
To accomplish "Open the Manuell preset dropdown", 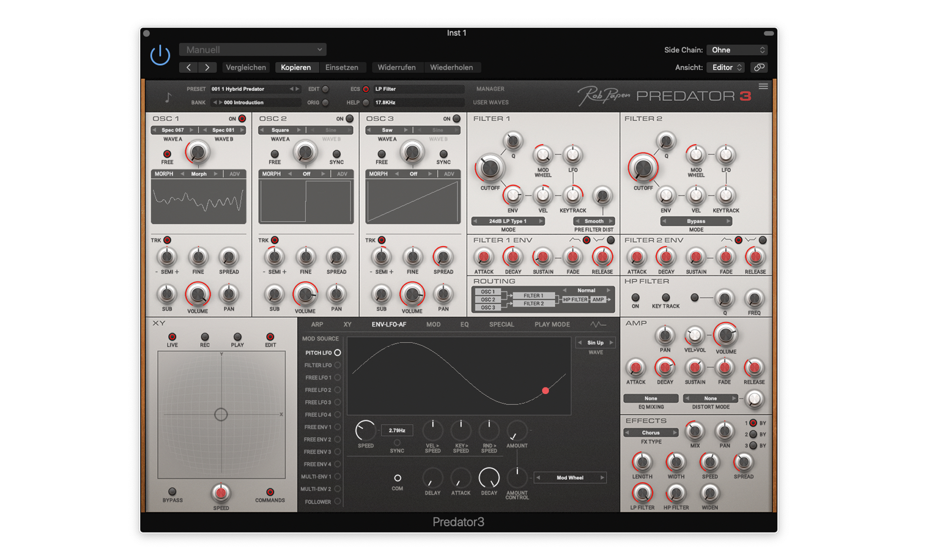I will coord(253,49).
